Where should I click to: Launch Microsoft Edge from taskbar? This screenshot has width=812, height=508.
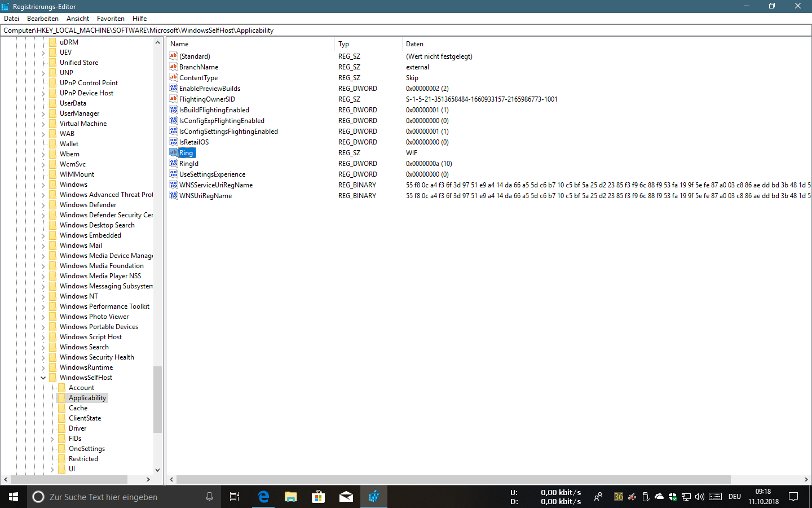click(263, 497)
